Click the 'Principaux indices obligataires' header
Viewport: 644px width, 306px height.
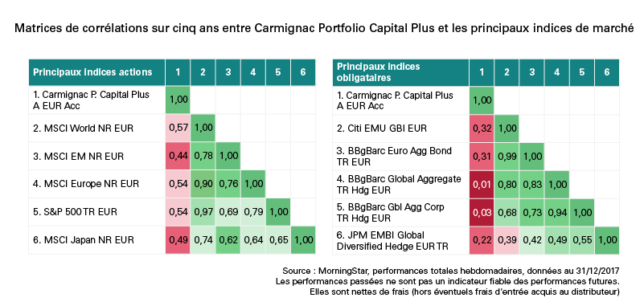pyautogui.click(x=378, y=72)
